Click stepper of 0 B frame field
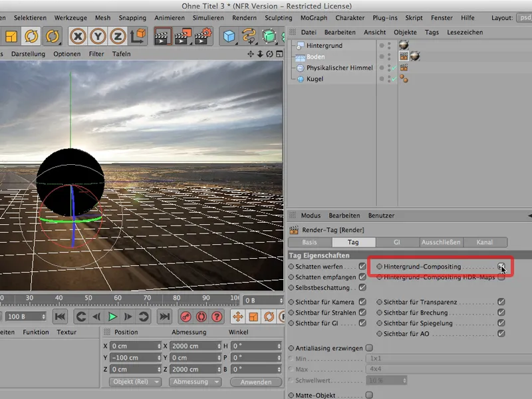Viewport: 532px width, 399px height. pos(281,301)
